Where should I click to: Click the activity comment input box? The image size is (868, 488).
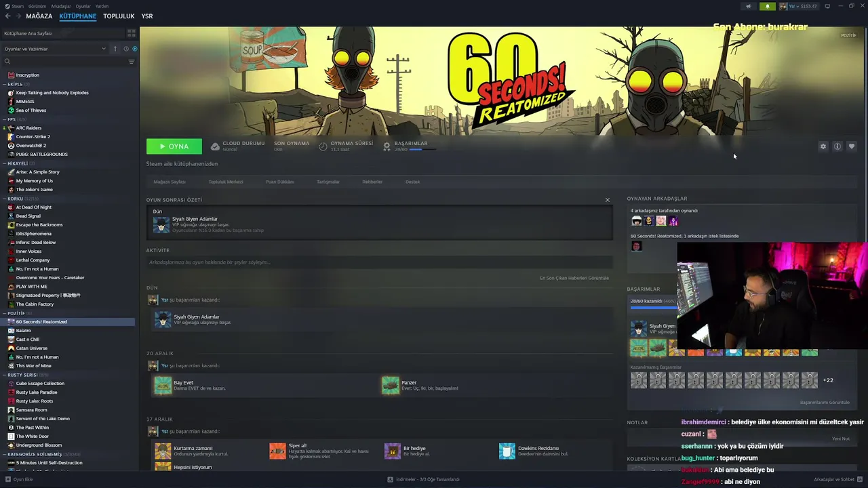pos(379,262)
